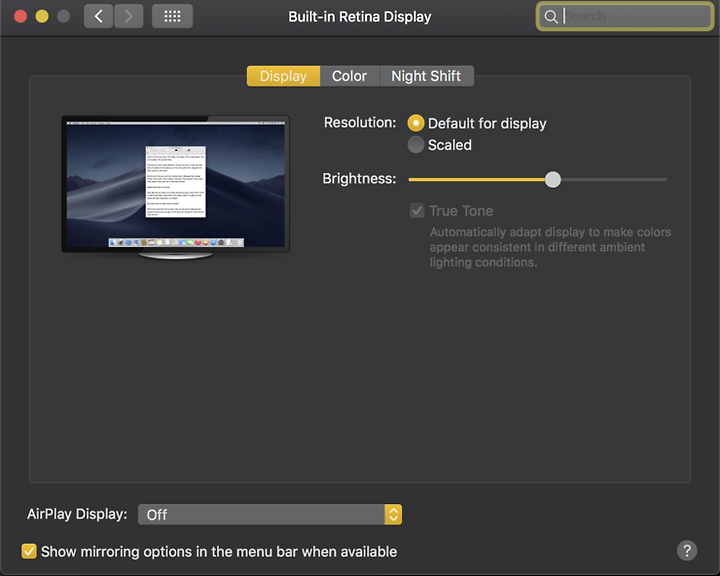The height and width of the screenshot is (576, 720).
Task: Click the True Tone description text
Action: [x=550, y=247]
